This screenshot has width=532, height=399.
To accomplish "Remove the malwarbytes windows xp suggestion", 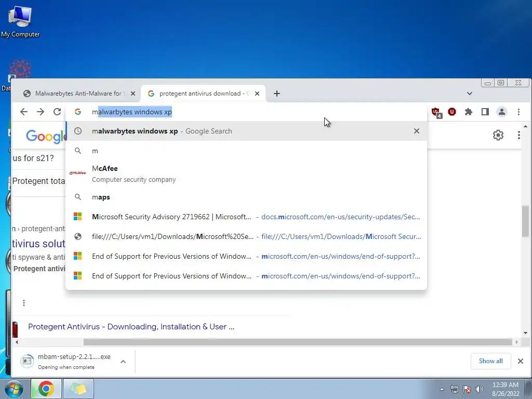I will (417, 131).
